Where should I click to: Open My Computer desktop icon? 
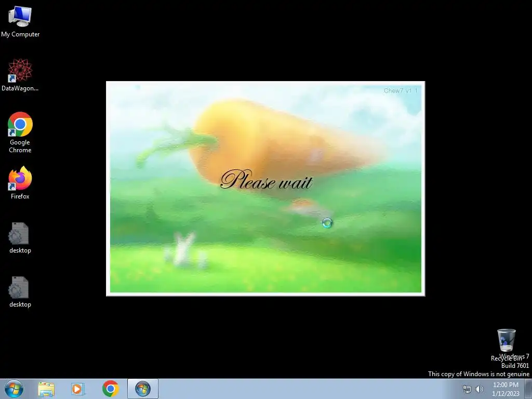tap(20, 21)
